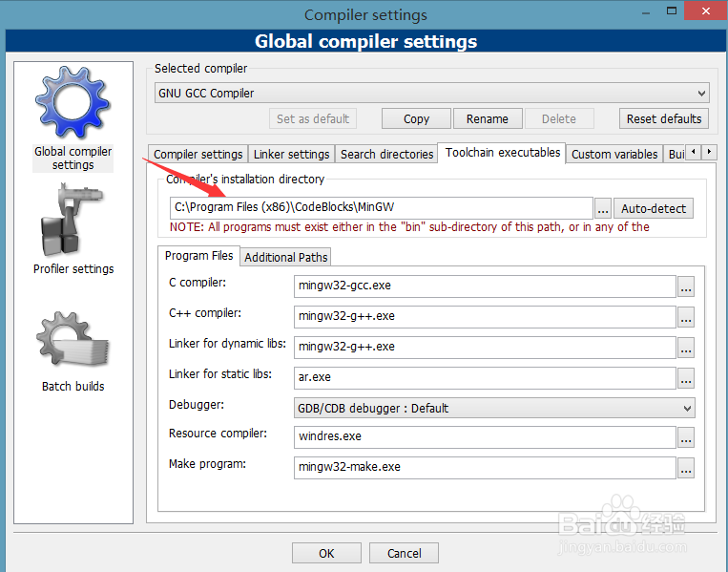Click the C compiler input field
Screen dimensions: 728x572
[x=485, y=286]
